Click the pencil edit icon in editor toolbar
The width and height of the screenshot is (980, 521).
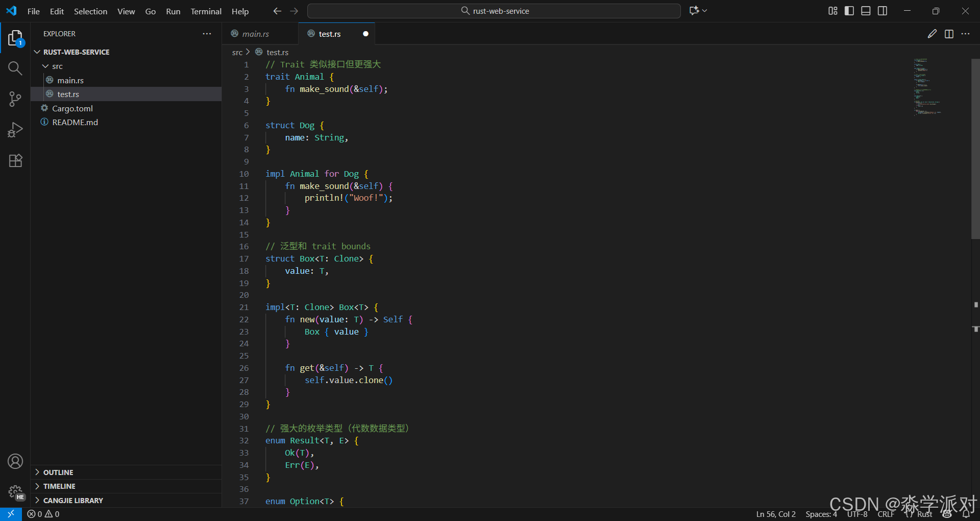[932, 34]
